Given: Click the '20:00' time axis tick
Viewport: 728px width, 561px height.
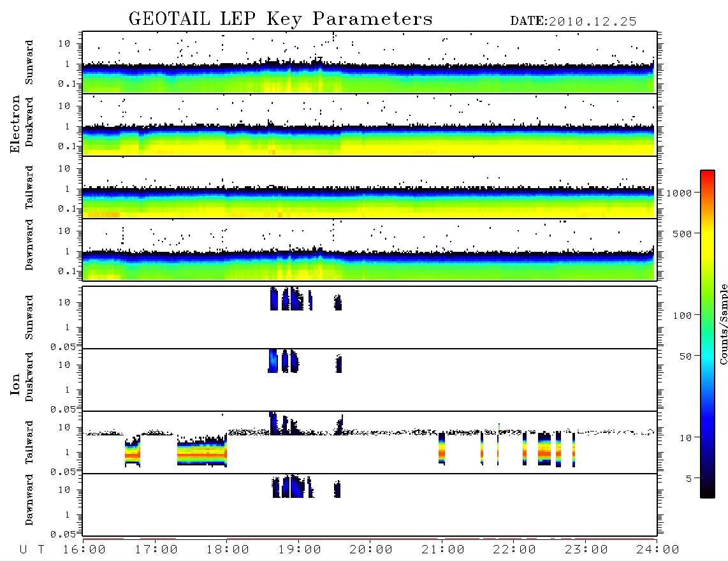Looking at the screenshot, I should coord(371,550).
